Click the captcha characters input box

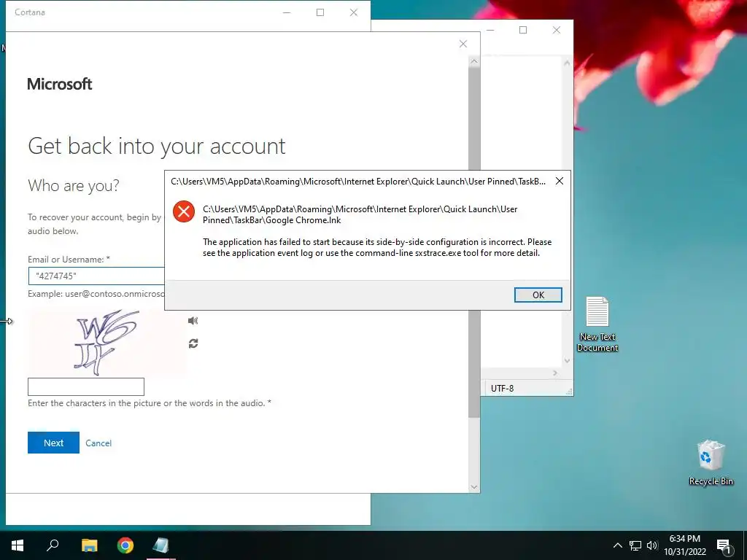pos(86,386)
